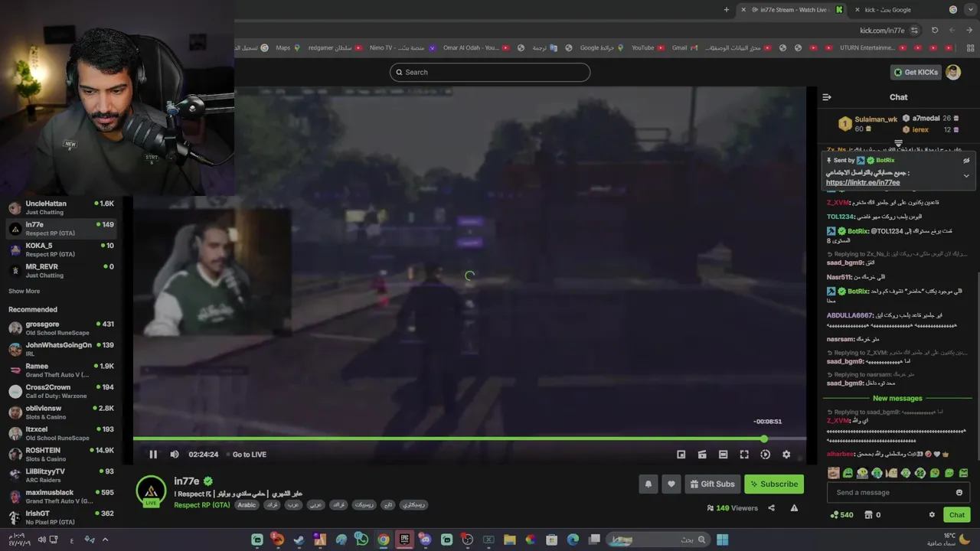The width and height of the screenshot is (980, 551).
Task: Click the Arabic tag under the stream title
Action: point(247,505)
